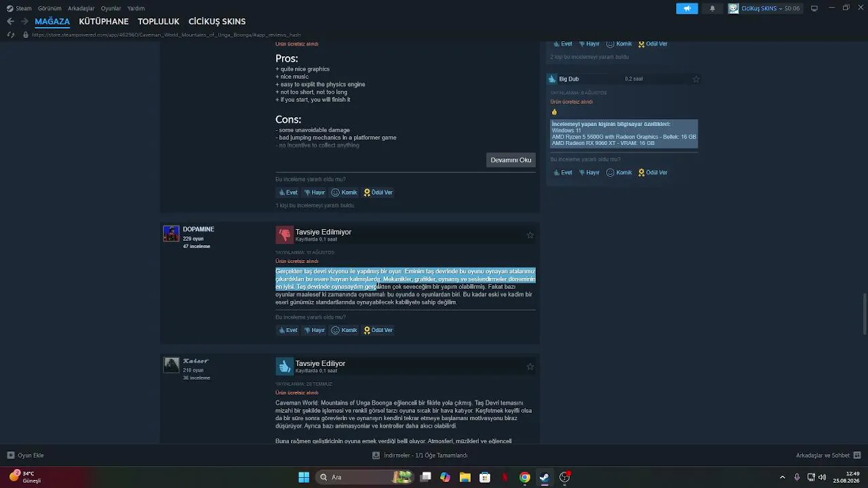Mark the Pros/Cons review as Komik
The image size is (868, 488).
344,192
